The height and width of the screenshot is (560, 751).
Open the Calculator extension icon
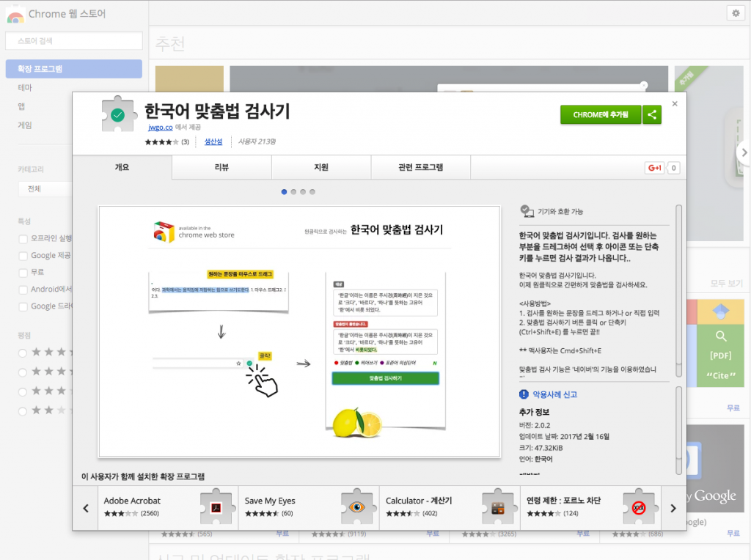tap(498, 507)
